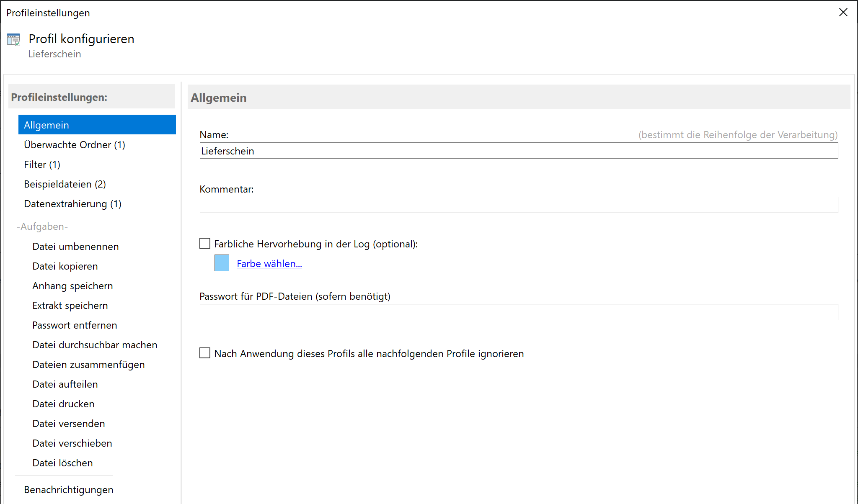Image resolution: width=858 pixels, height=504 pixels.
Task: Enable Farbliche Hervorhebung in der Log checkbox
Action: coord(205,243)
